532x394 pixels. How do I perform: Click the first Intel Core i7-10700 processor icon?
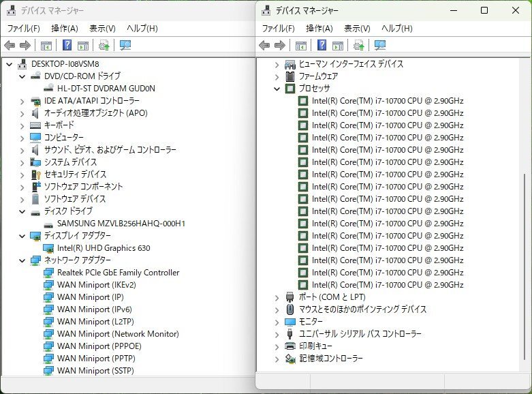(x=304, y=101)
